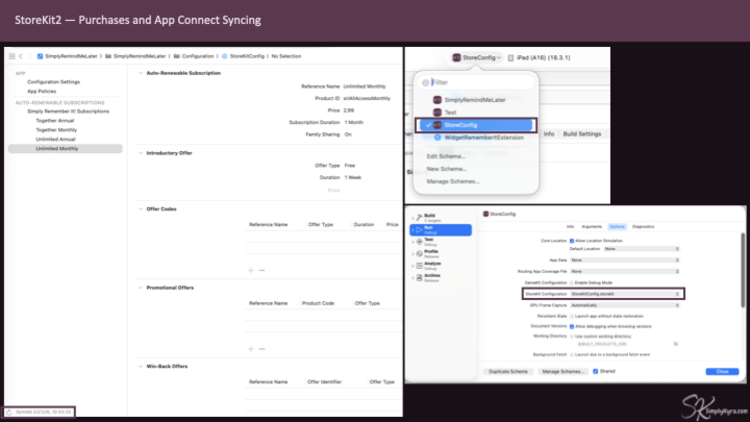Open the StoreKit Configuration dropdown
The height and width of the screenshot is (422, 750).
pos(625,294)
